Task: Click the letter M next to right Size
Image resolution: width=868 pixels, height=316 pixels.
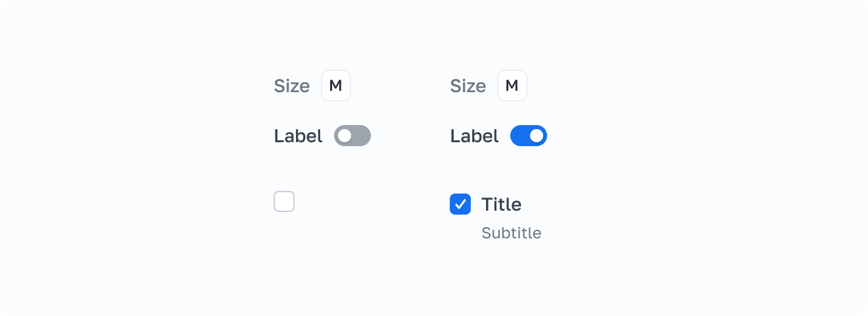Action: (x=512, y=86)
